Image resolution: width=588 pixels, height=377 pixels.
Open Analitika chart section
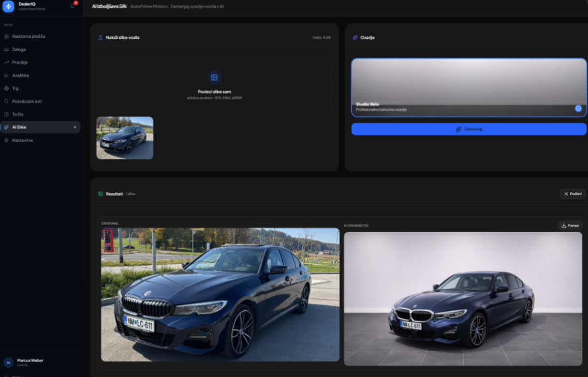[x=21, y=76]
